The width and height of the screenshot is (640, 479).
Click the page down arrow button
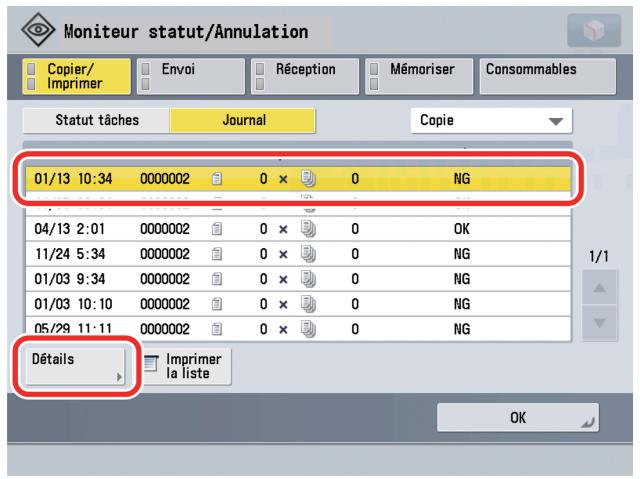[600, 323]
